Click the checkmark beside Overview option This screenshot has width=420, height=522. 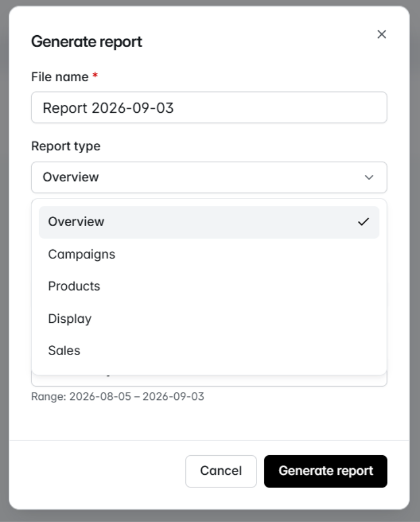coord(364,222)
